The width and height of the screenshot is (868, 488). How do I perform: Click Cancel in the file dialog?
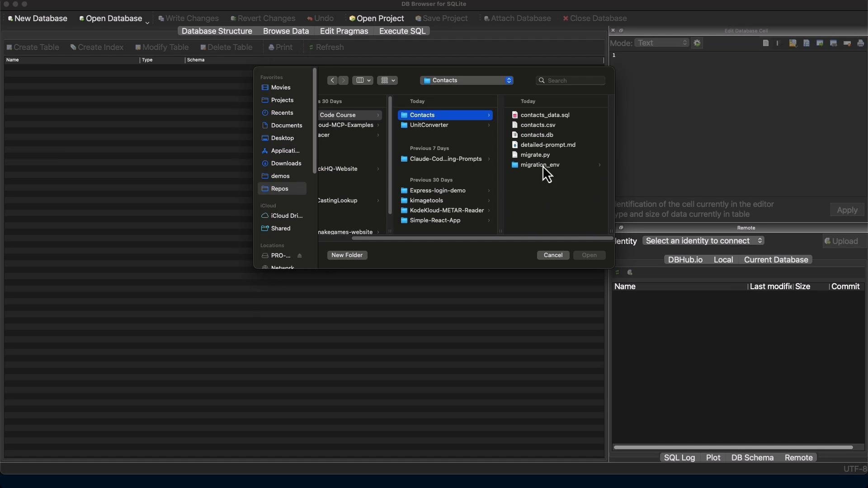[x=553, y=255]
